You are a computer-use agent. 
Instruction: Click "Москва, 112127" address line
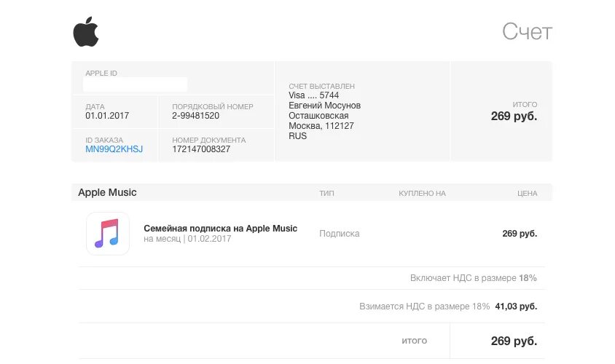[321, 126]
